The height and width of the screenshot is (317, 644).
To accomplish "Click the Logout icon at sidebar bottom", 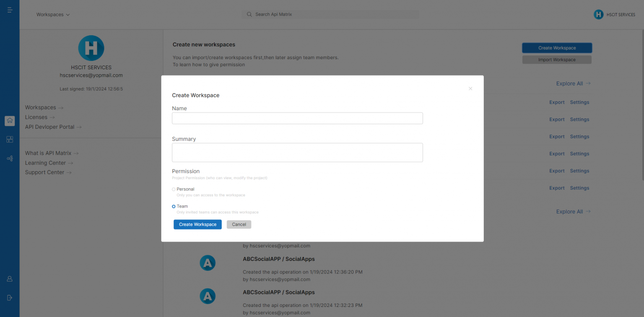I will (x=10, y=298).
